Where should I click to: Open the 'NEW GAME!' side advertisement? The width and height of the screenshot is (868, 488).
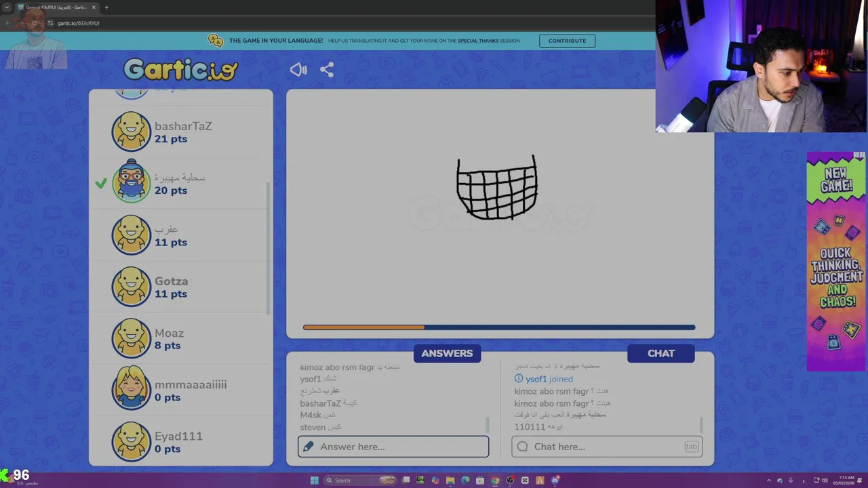tap(836, 261)
